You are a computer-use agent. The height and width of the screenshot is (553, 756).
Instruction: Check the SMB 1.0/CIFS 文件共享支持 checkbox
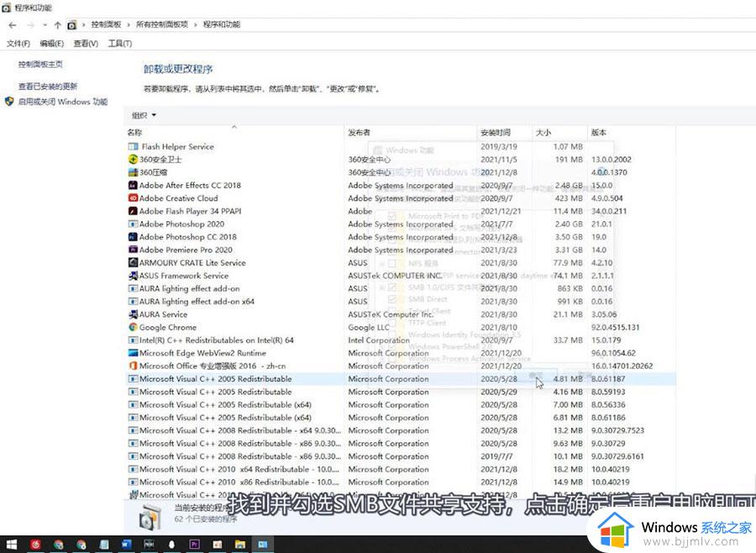[x=391, y=288]
